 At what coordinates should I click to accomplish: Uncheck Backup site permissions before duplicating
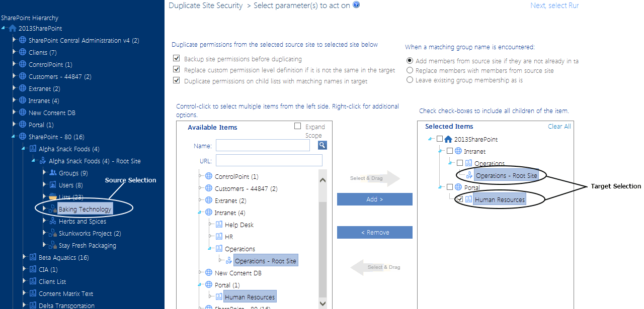click(177, 58)
